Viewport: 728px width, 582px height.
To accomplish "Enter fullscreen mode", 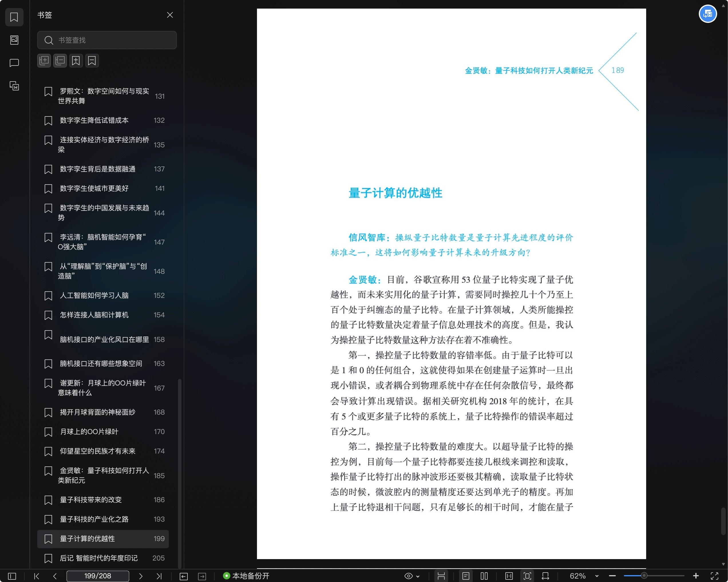I will [x=714, y=576].
